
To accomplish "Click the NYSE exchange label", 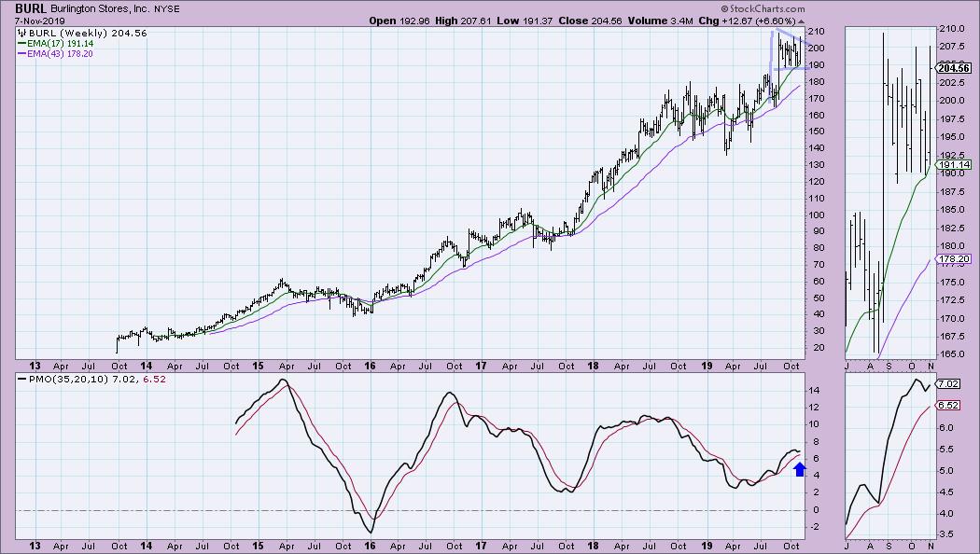I will (x=165, y=9).
